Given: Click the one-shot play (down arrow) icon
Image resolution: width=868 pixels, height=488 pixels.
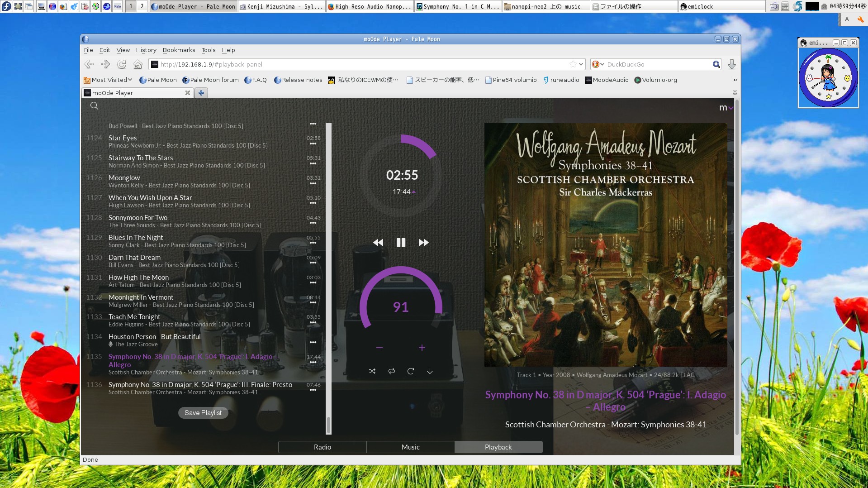Looking at the screenshot, I should pyautogui.click(x=429, y=371).
